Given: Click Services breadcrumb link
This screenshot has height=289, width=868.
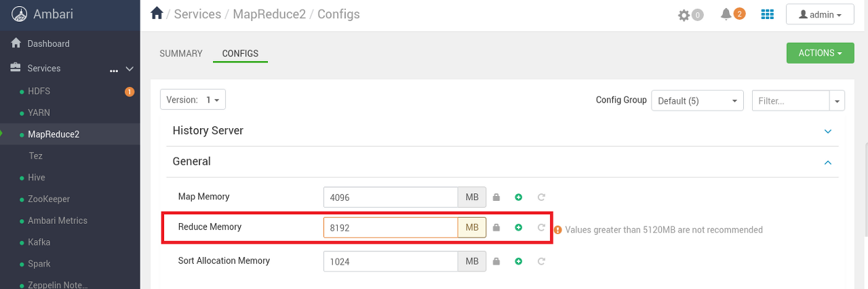Looking at the screenshot, I should coord(199,14).
